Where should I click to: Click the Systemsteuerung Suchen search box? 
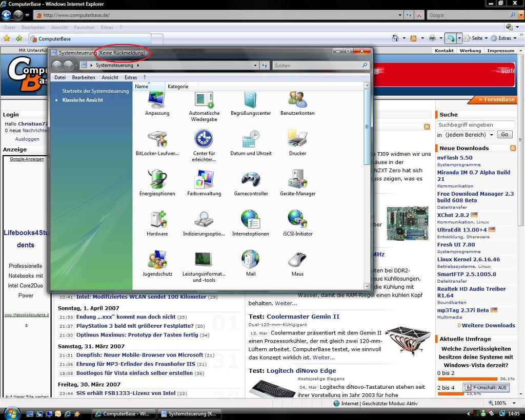point(321,66)
